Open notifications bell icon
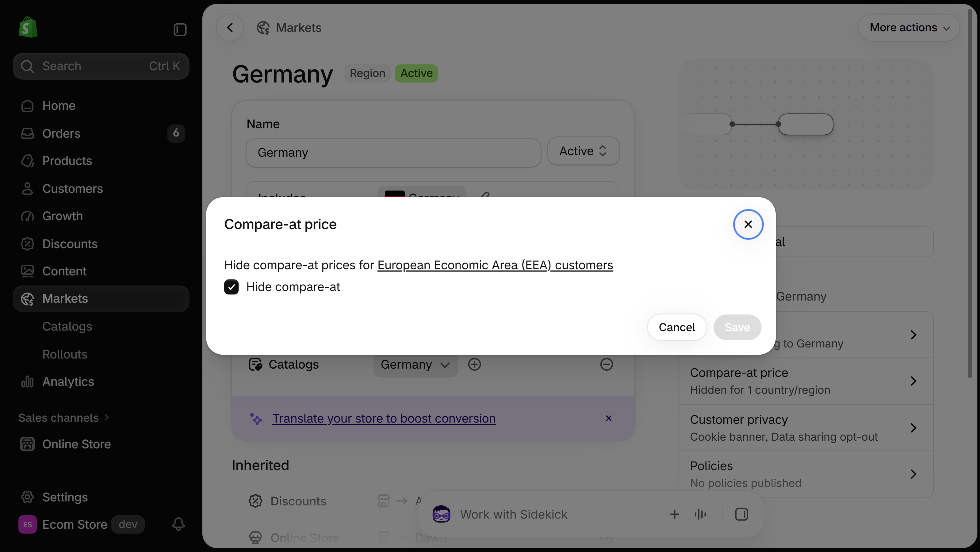980x552 pixels. (178, 524)
